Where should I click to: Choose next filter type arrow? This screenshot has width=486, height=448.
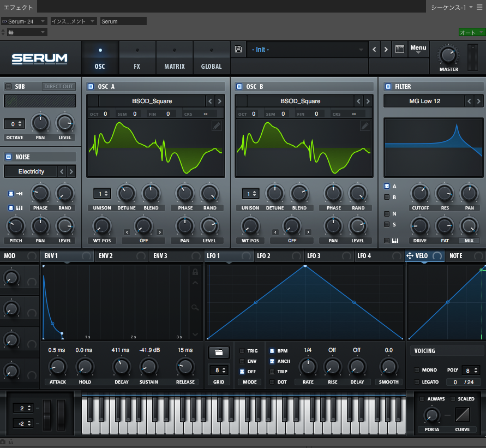tap(478, 101)
